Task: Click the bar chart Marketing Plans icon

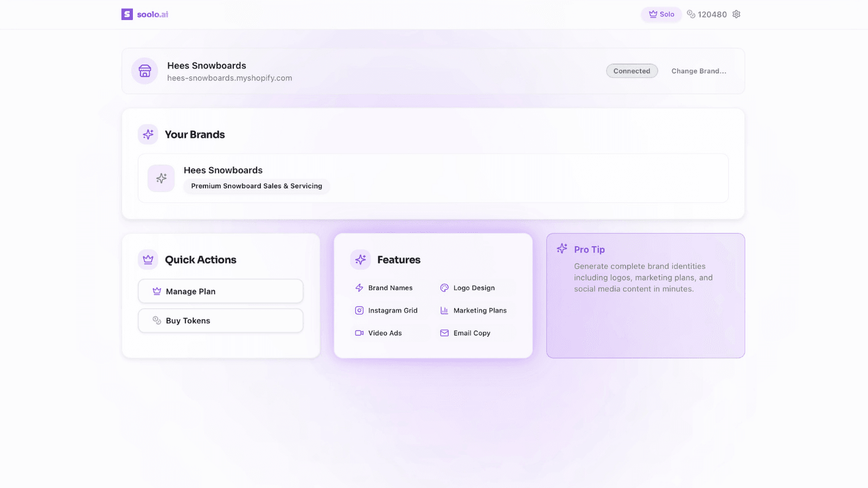Action: [x=444, y=311]
